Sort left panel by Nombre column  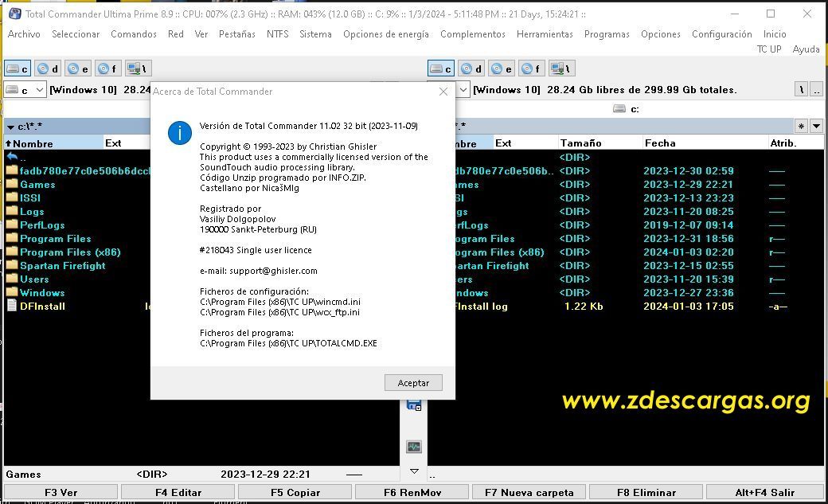tap(53, 143)
